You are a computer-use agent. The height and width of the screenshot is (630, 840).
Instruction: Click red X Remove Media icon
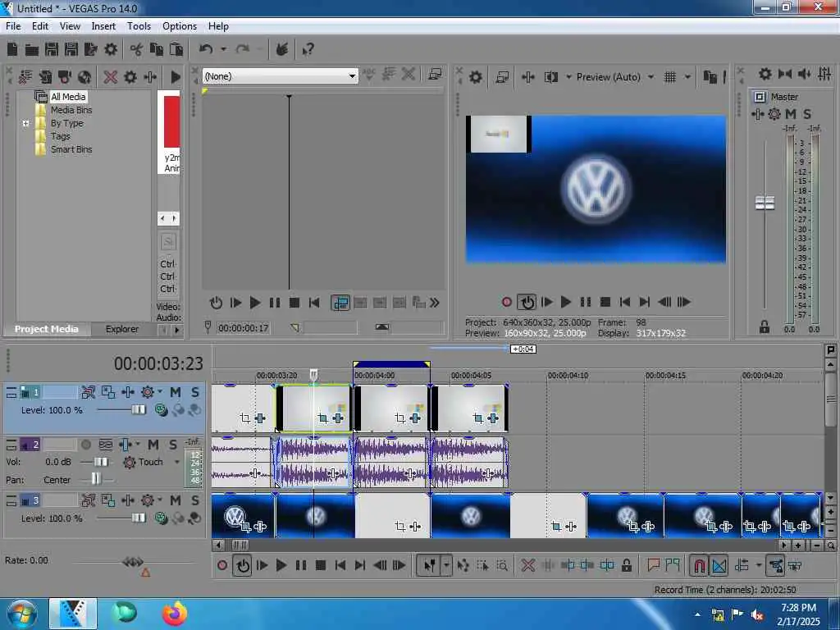tap(111, 76)
